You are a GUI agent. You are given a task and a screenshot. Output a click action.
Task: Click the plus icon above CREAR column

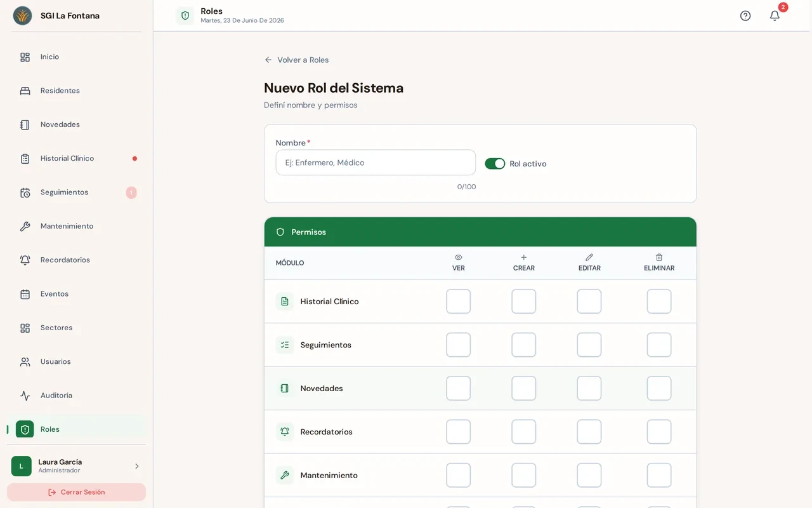[x=524, y=257]
